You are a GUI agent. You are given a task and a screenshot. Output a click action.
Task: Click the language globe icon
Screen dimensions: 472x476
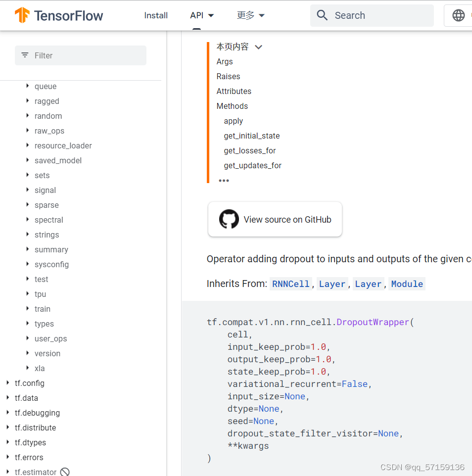pos(460,15)
